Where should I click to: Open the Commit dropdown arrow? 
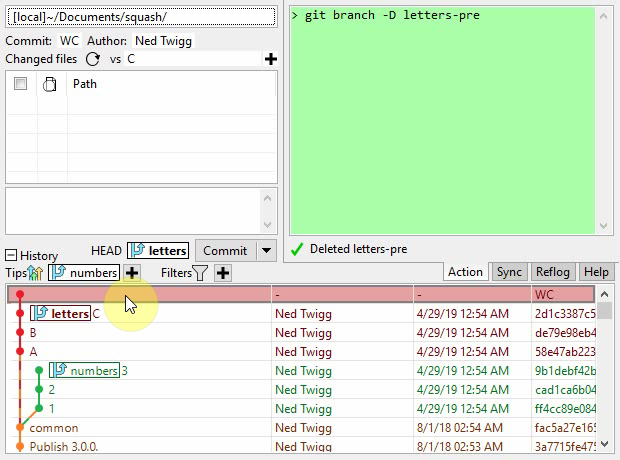266,251
